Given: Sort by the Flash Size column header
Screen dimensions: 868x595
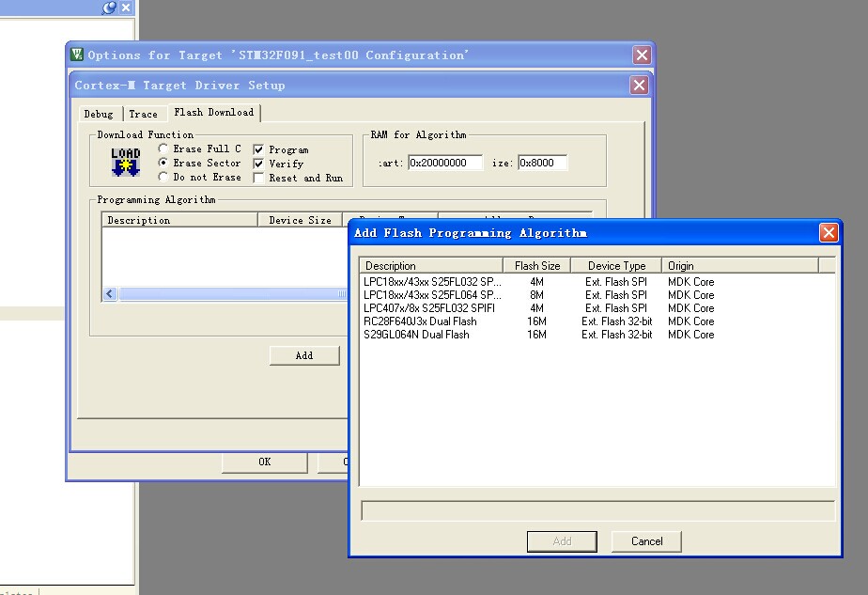Looking at the screenshot, I should tap(537, 266).
